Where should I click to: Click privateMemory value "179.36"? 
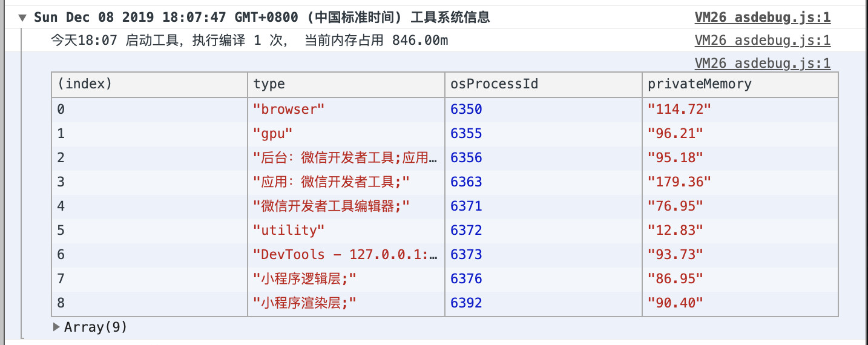tap(679, 182)
